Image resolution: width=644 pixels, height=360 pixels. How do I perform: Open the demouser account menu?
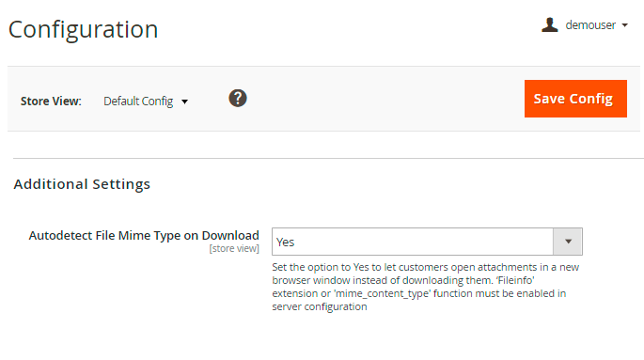coord(585,25)
